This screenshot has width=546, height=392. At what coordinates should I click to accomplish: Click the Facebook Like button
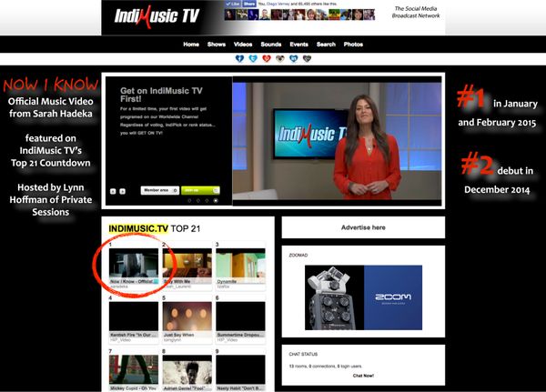(x=233, y=4)
